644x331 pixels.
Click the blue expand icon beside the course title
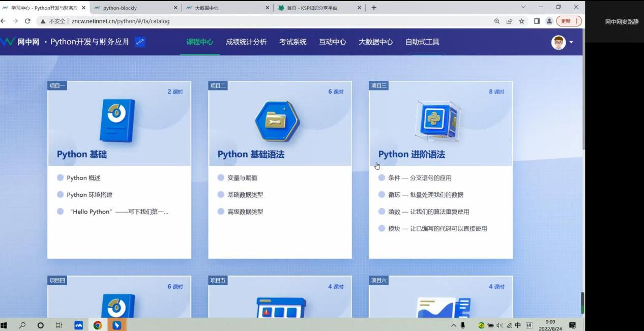click(139, 42)
